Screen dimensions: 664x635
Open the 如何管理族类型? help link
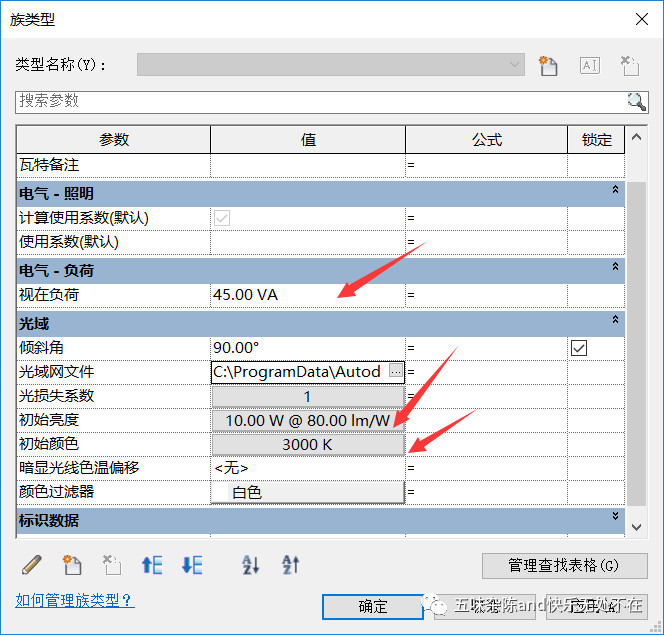pyautogui.click(x=75, y=600)
